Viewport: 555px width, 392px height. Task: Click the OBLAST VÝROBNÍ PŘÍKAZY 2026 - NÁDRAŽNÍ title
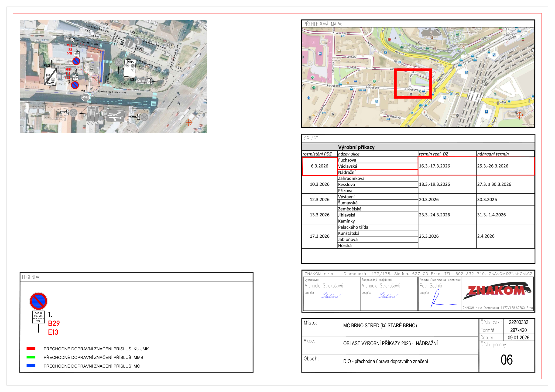(x=390, y=343)
